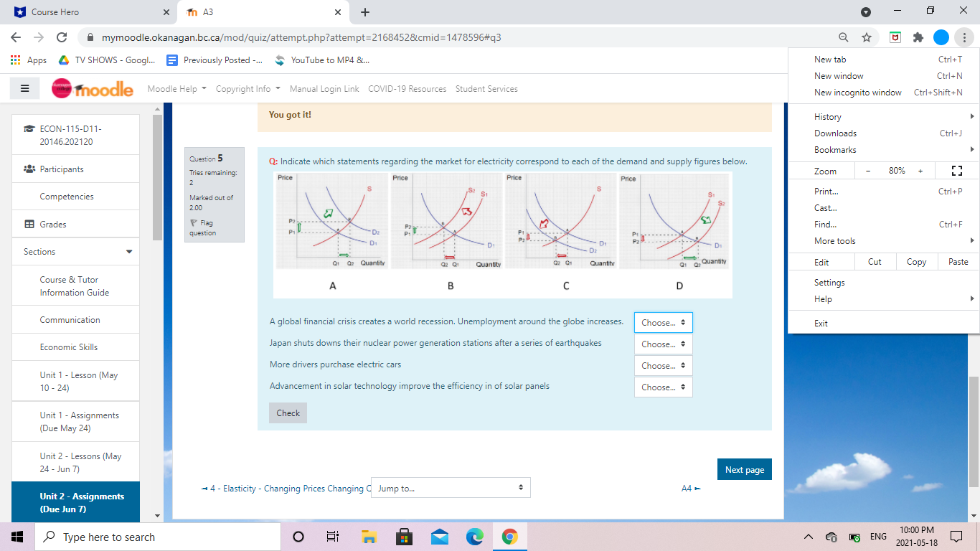Toggle fullscreen from the Chrome menu Zoom row
This screenshot has height=551, width=980.
[956, 171]
